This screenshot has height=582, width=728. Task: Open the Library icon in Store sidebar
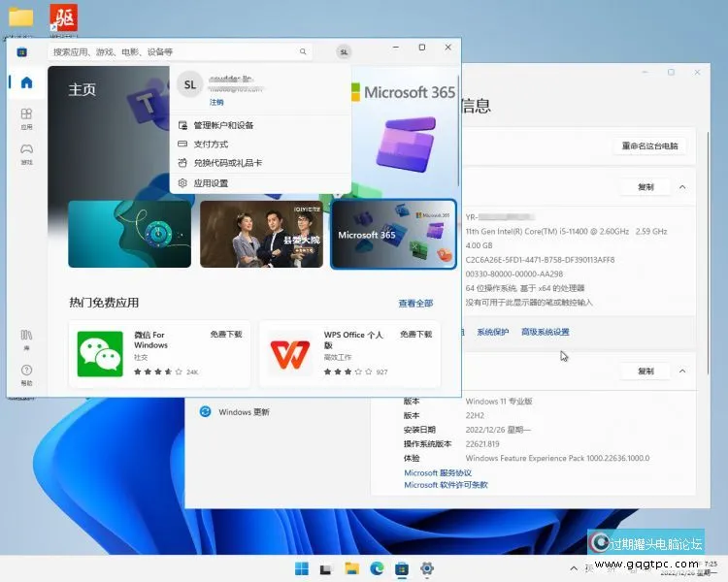click(x=26, y=339)
